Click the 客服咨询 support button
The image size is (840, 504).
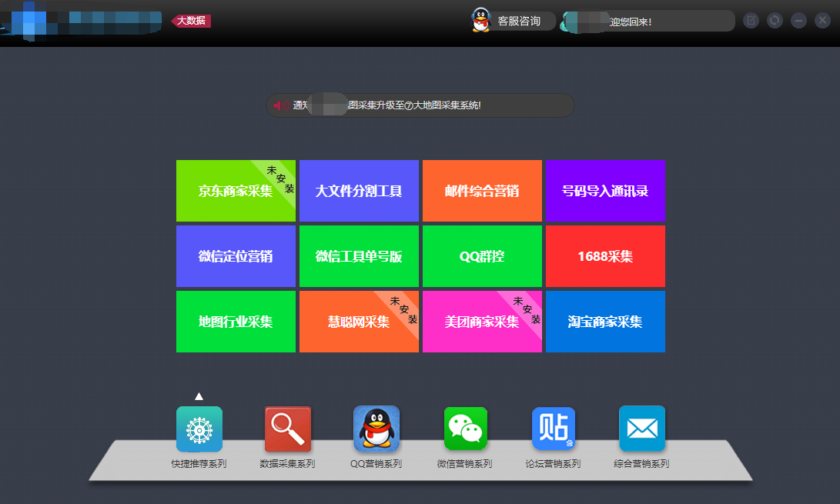point(514,21)
